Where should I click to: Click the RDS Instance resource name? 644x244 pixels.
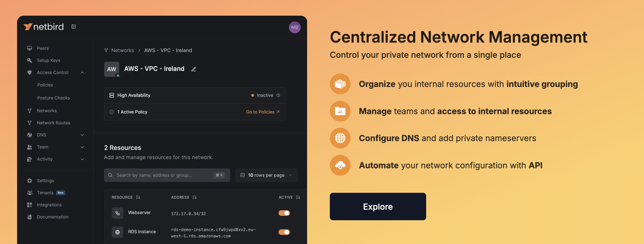point(142,232)
